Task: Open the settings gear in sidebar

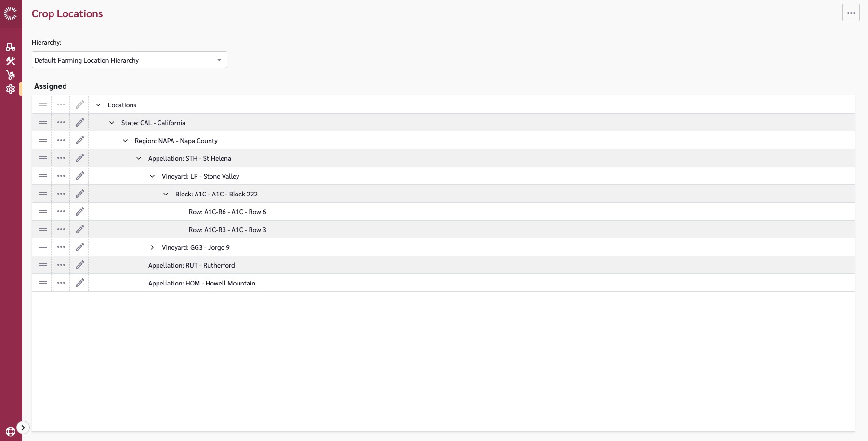Action: 11,89
